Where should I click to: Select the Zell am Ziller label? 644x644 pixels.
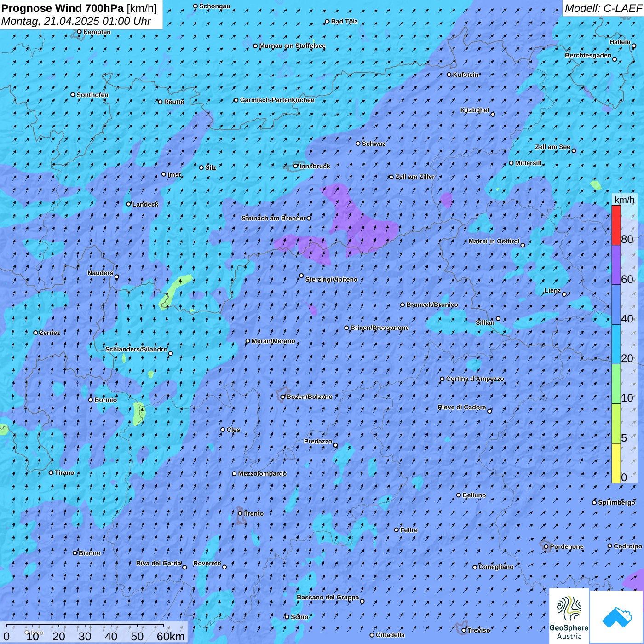[x=414, y=177]
